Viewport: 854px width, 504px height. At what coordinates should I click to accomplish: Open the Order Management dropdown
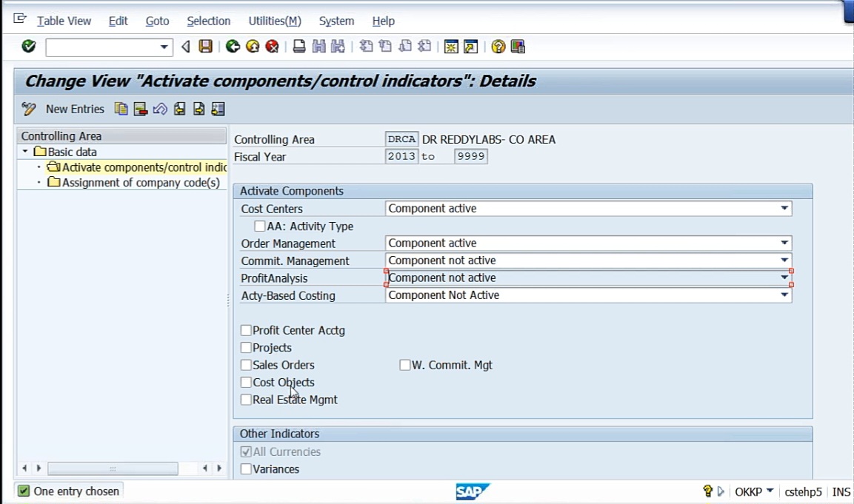pos(784,243)
